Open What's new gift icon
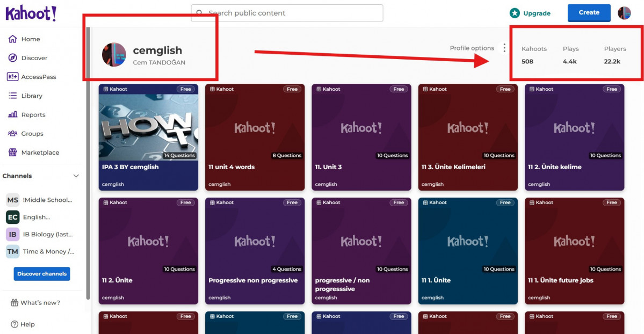The width and height of the screenshot is (644, 334). tap(15, 303)
